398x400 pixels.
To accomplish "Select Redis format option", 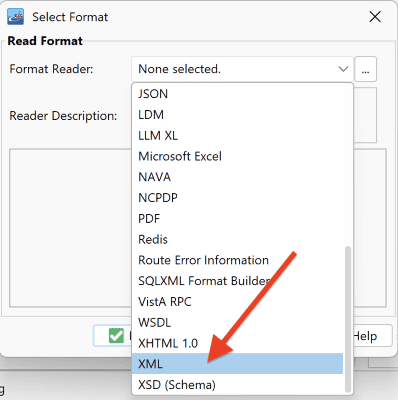I will 238,239.
